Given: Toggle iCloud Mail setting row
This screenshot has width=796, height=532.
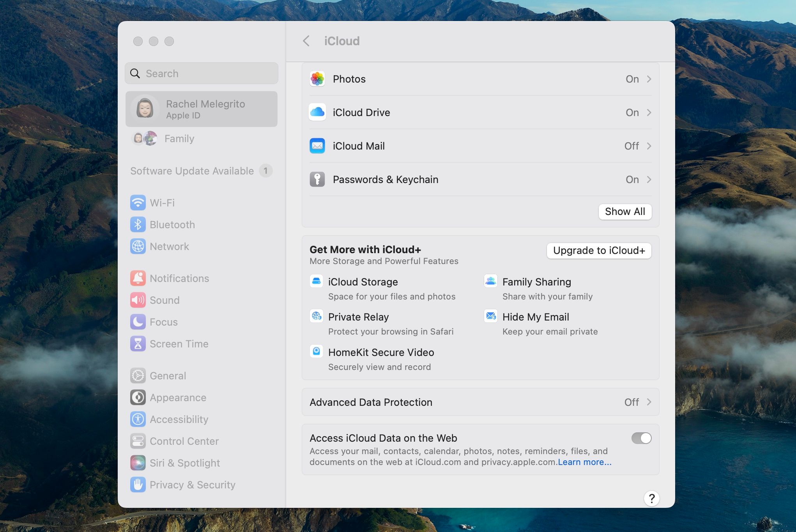Looking at the screenshot, I should pos(468,146).
